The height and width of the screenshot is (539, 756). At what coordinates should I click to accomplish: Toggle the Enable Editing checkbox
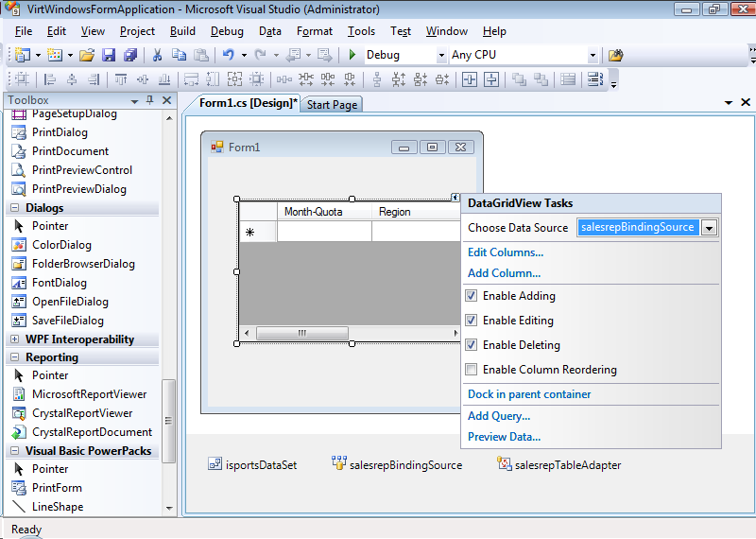(x=472, y=321)
